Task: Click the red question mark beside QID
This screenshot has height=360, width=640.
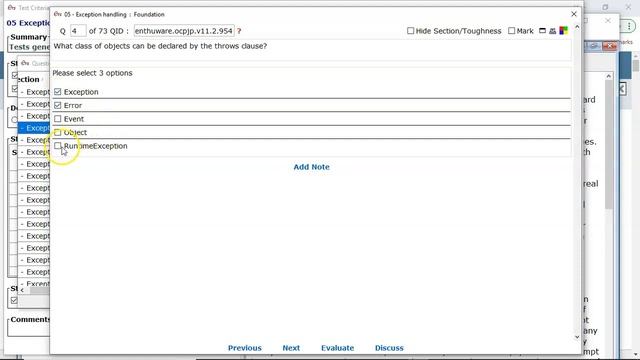Action: coord(239,31)
